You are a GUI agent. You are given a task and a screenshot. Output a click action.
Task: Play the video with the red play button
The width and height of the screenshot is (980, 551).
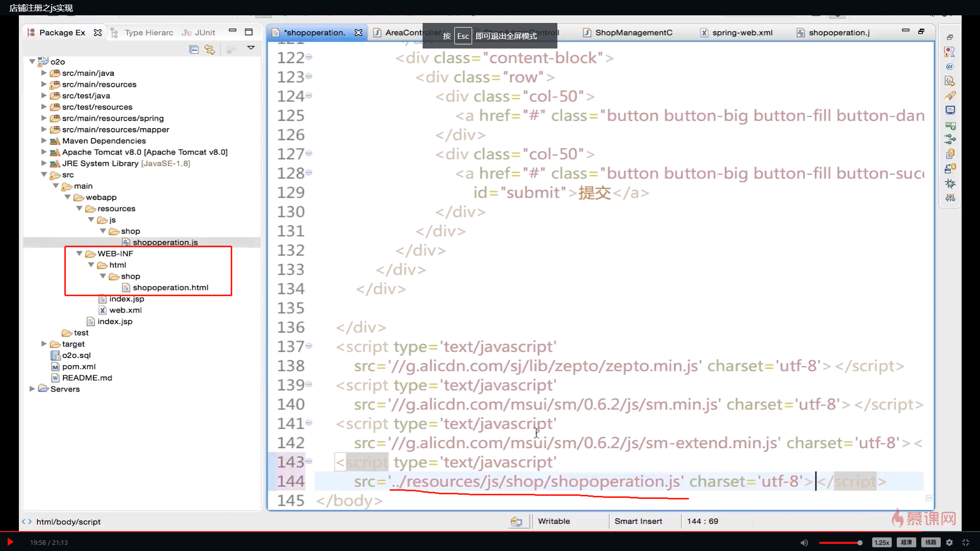10,542
